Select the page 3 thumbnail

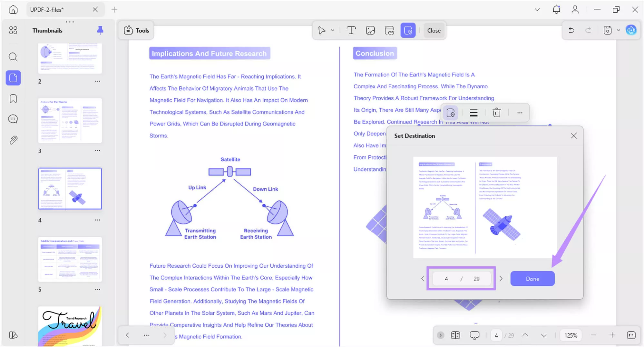point(70,121)
